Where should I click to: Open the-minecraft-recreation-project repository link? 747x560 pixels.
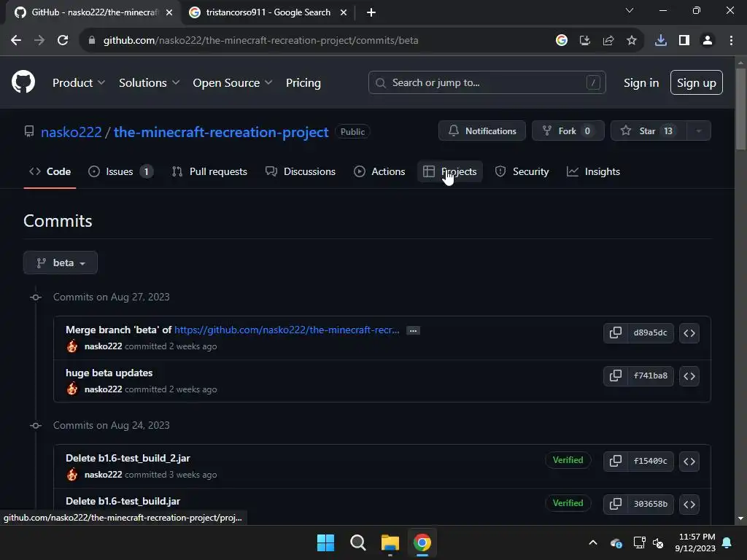click(221, 132)
